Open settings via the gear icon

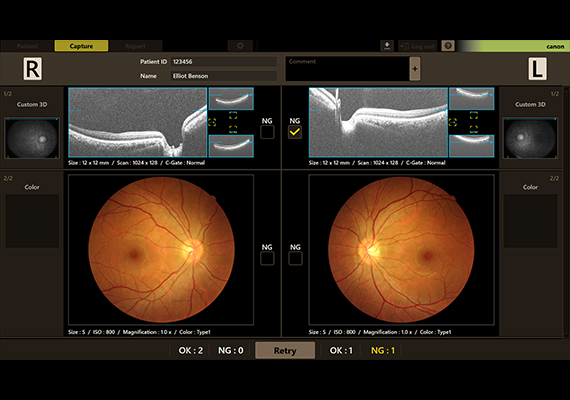coord(240,46)
